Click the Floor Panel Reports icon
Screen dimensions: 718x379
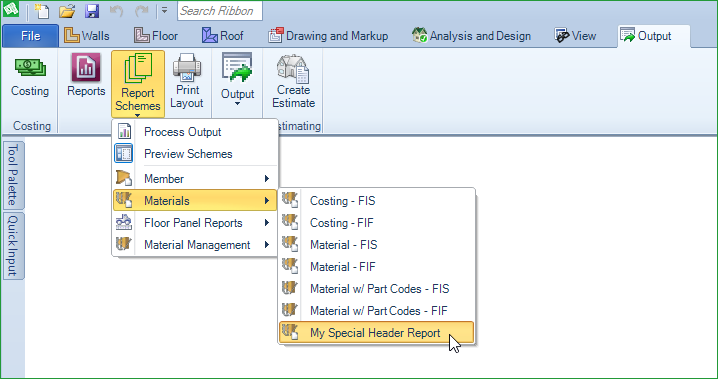point(124,222)
